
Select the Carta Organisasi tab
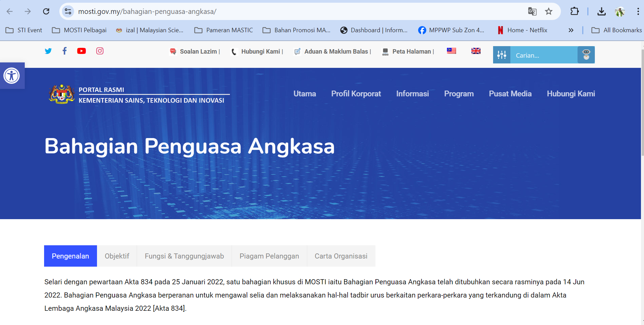click(x=341, y=256)
